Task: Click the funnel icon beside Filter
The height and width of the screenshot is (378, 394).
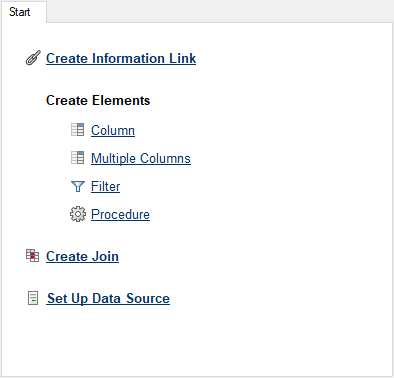Action: coord(78,186)
